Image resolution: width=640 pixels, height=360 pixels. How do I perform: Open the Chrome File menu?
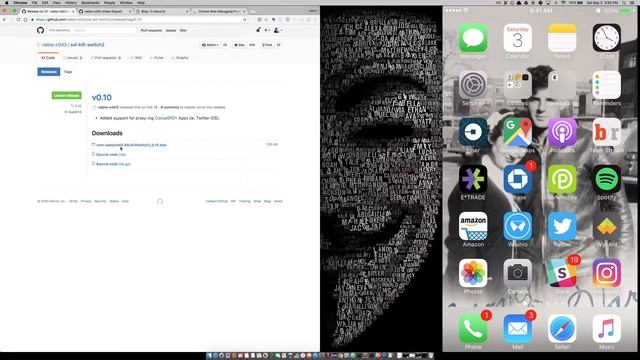point(35,2)
